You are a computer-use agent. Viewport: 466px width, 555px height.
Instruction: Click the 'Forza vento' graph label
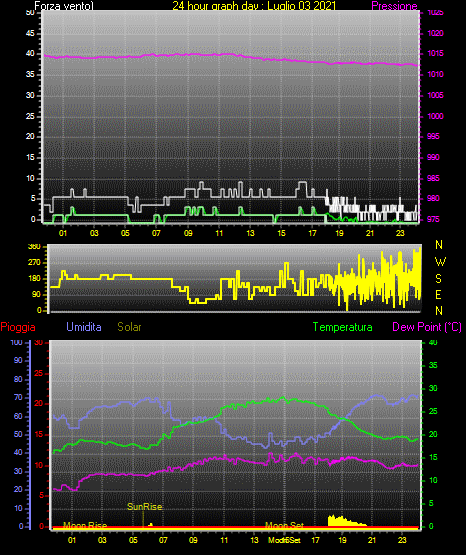[x=64, y=6]
